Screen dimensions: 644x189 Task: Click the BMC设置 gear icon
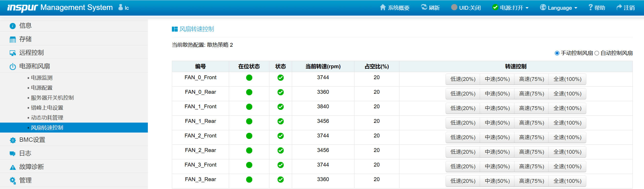click(13, 140)
